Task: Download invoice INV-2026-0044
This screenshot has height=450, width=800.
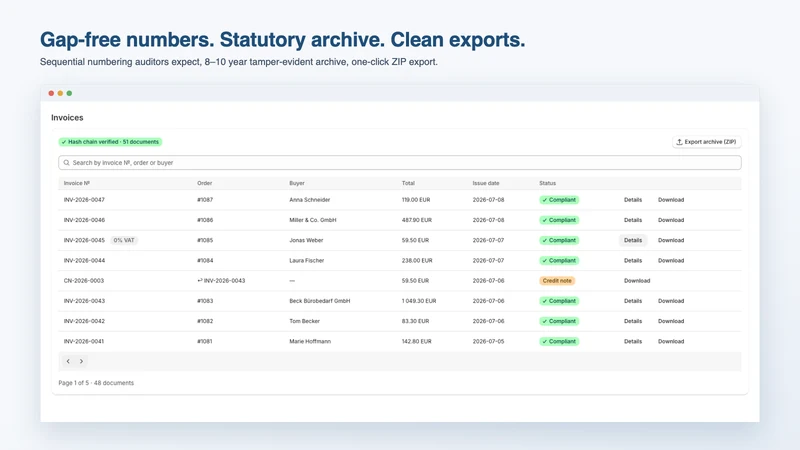Action: [671, 261]
